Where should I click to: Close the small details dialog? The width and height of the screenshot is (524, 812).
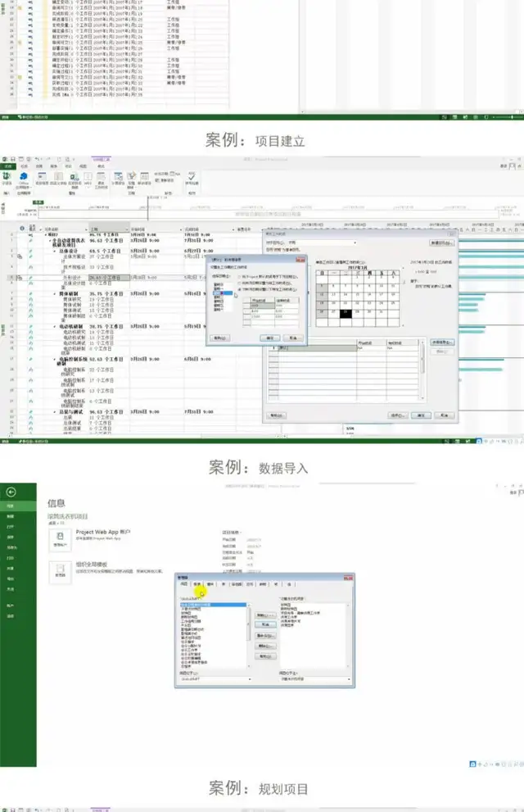point(300,260)
